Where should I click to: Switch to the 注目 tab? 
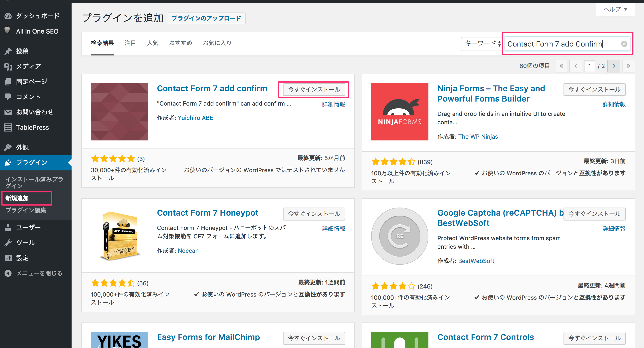[130, 43]
